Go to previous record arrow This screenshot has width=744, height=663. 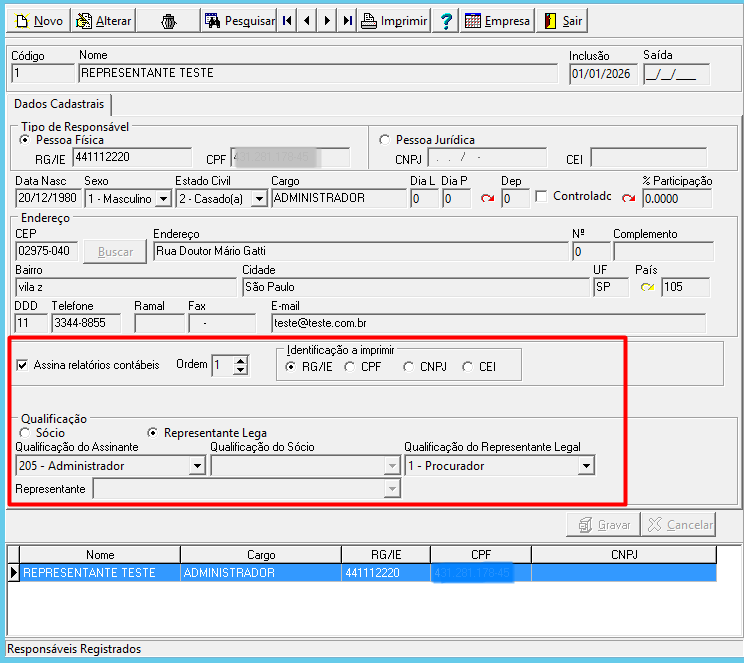point(307,21)
